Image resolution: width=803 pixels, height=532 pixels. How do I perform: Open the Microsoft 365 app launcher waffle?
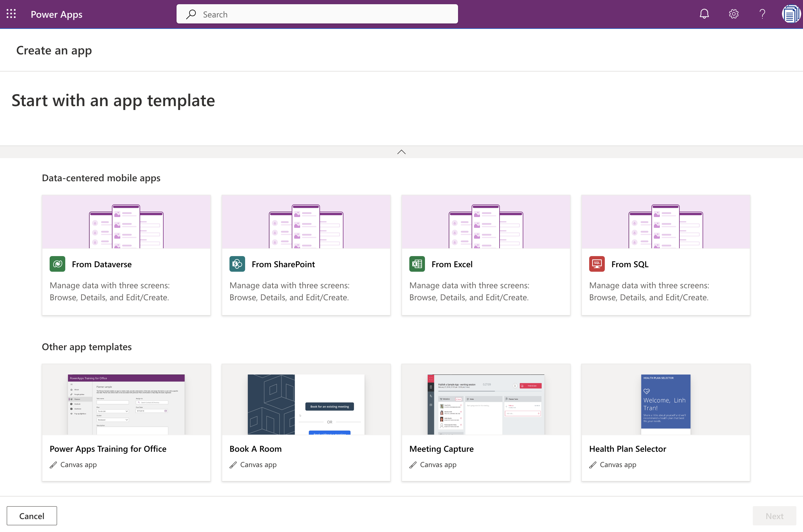(11, 14)
